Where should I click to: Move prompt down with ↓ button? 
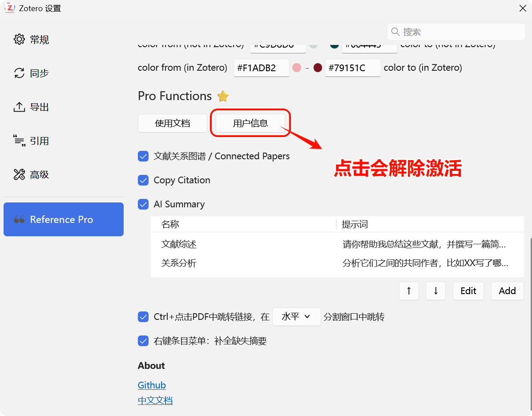pyautogui.click(x=435, y=291)
